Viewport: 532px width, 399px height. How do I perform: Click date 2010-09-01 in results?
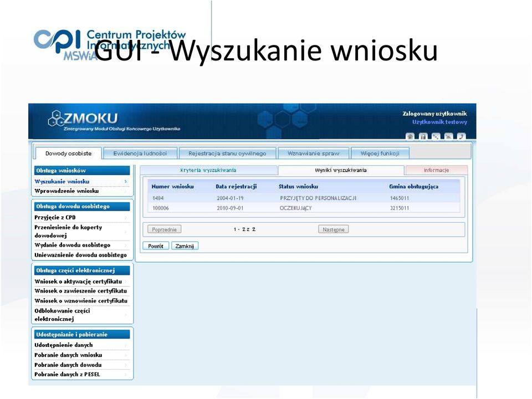point(230,208)
